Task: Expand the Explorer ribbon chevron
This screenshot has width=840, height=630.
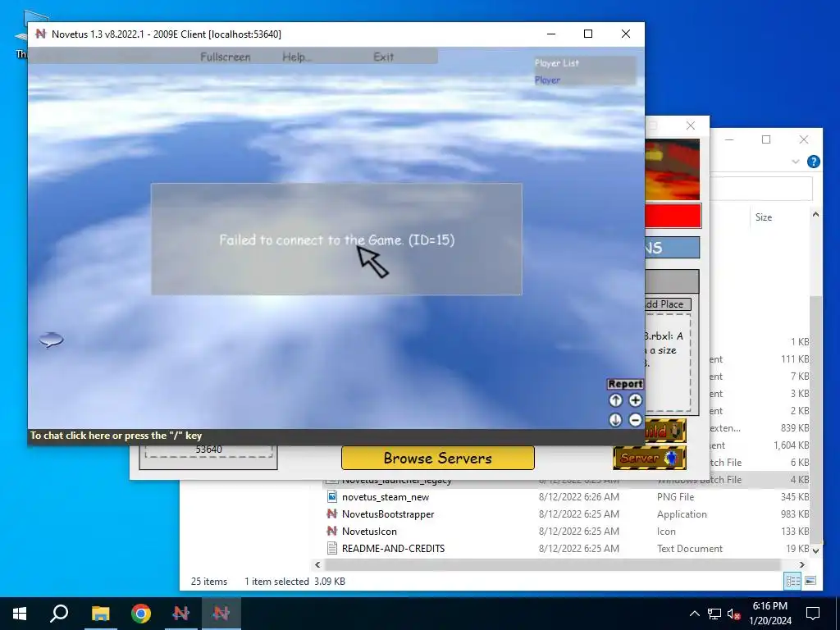Action: point(796,162)
